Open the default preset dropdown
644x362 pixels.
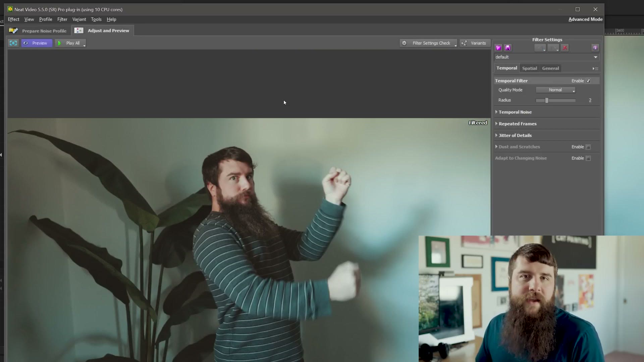click(546, 57)
